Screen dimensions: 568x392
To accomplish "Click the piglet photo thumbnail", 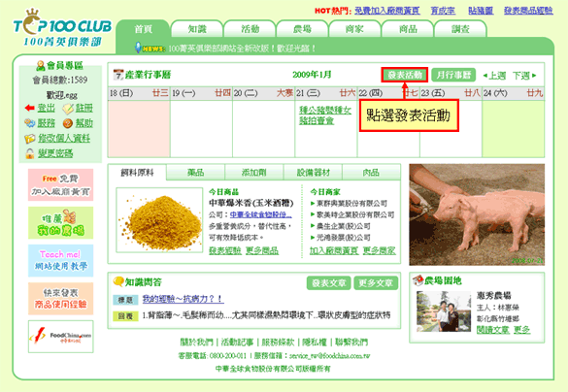I will coord(477,214).
